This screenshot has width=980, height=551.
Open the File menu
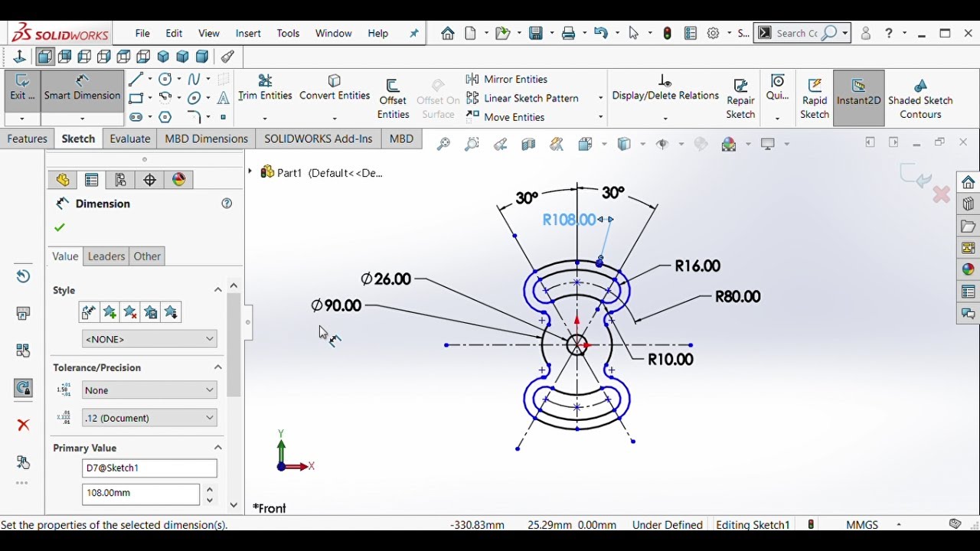tap(142, 33)
